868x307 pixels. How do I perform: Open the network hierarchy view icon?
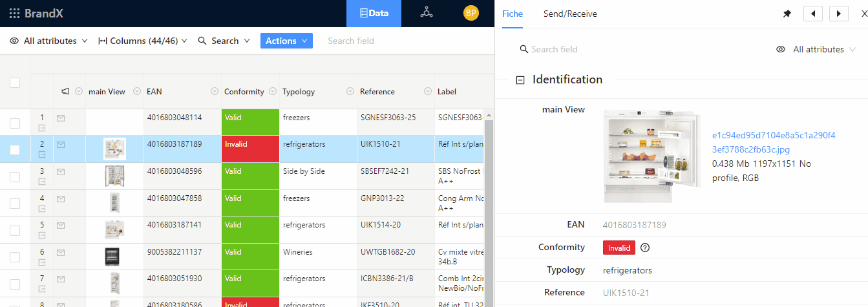[426, 13]
